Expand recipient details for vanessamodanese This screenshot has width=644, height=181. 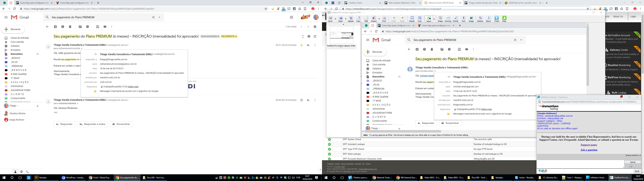coord(77,104)
